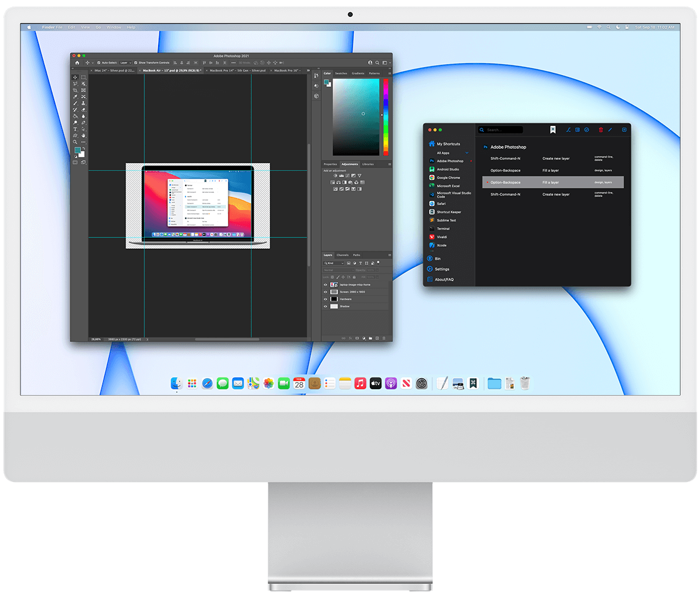This screenshot has width=700, height=594.
Task: Toggle the Show Transform Controls checkbox
Action: pyautogui.click(x=136, y=62)
